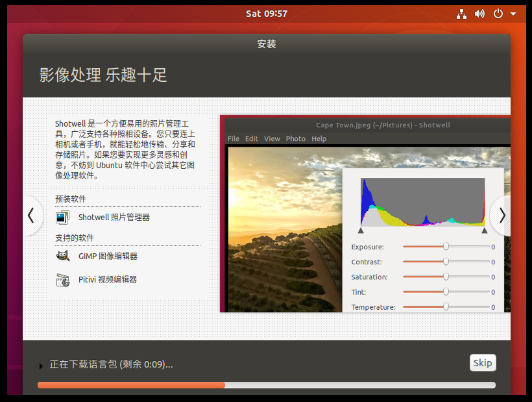Image resolution: width=532 pixels, height=402 pixels.
Task: Click the GIMP image editor icon
Action: (63, 256)
